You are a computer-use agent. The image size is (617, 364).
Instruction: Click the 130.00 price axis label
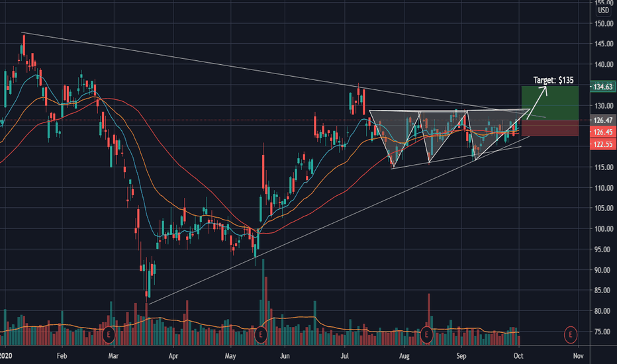[x=604, y=105]
